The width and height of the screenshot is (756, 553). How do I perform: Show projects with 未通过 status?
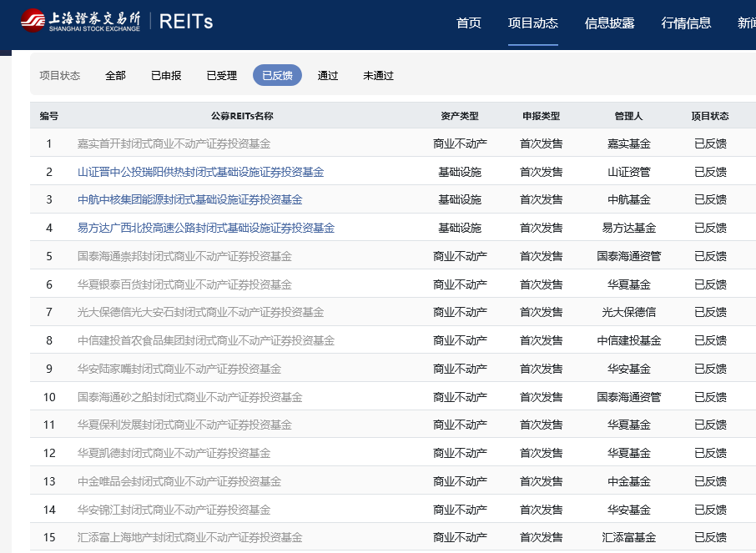click(378, 75)
